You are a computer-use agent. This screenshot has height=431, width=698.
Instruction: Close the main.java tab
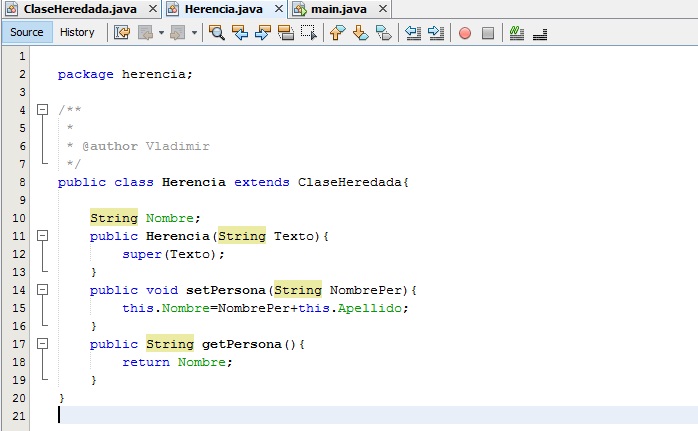tap(382, 8)
